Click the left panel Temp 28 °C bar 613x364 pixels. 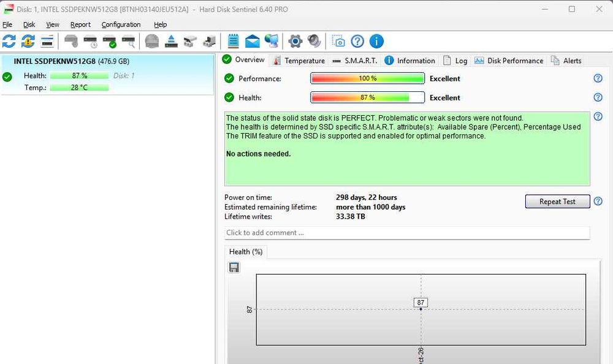point(79,87)
